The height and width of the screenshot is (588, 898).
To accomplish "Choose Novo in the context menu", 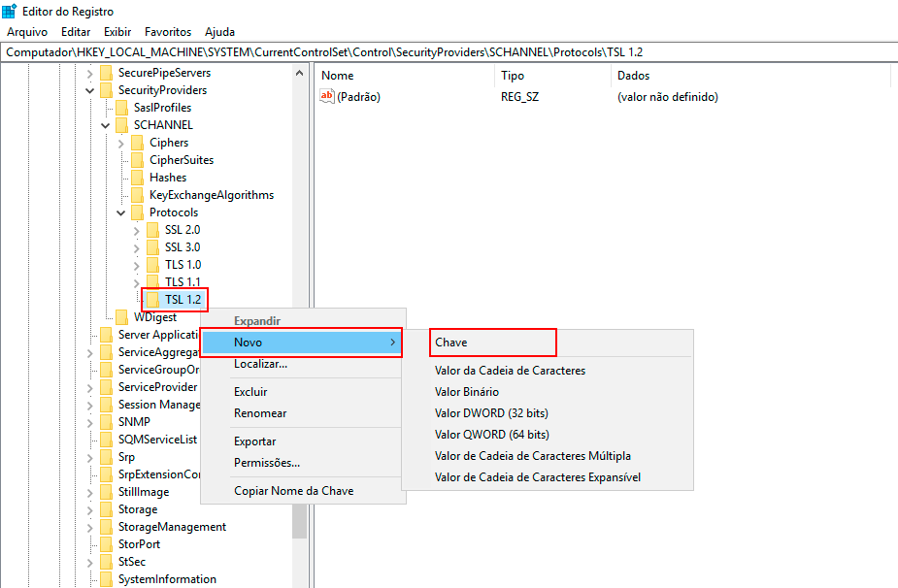I will pos(302,343).
